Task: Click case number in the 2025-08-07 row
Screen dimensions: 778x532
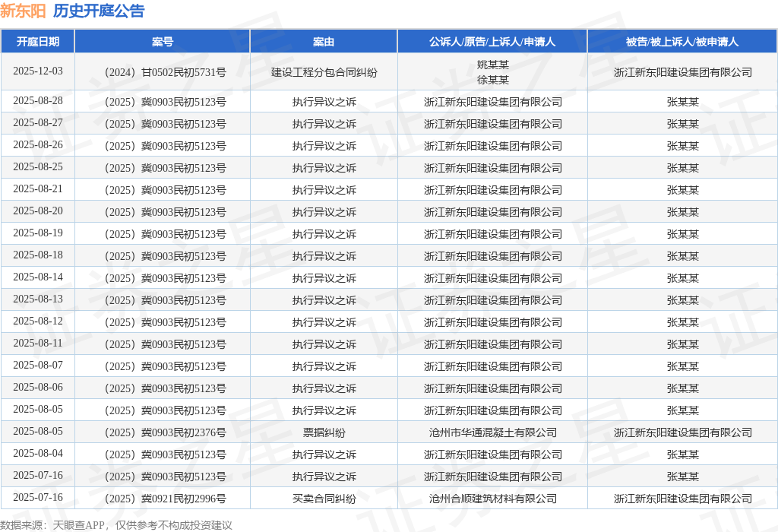Action: point(165,366)
